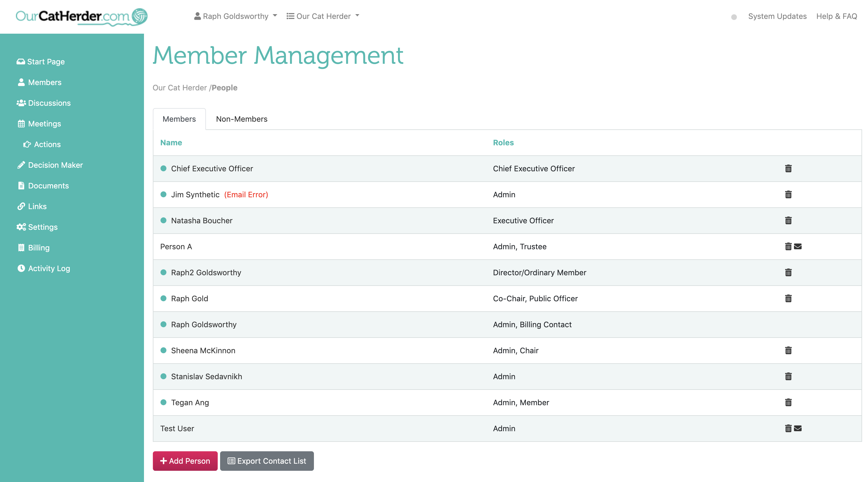
Task: Open Settings via the gear icon
Action: pyautogui.click(x=21, y=227)
